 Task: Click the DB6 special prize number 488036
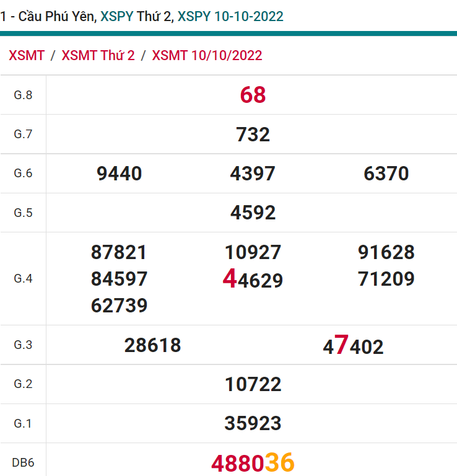tap(253, 463)
